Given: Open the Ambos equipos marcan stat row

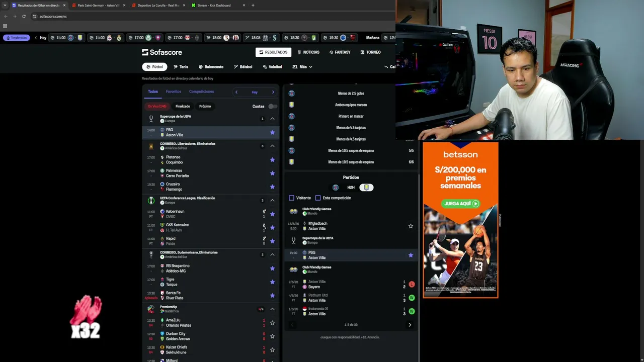Looking at the screenshot, I should point(351,105).
